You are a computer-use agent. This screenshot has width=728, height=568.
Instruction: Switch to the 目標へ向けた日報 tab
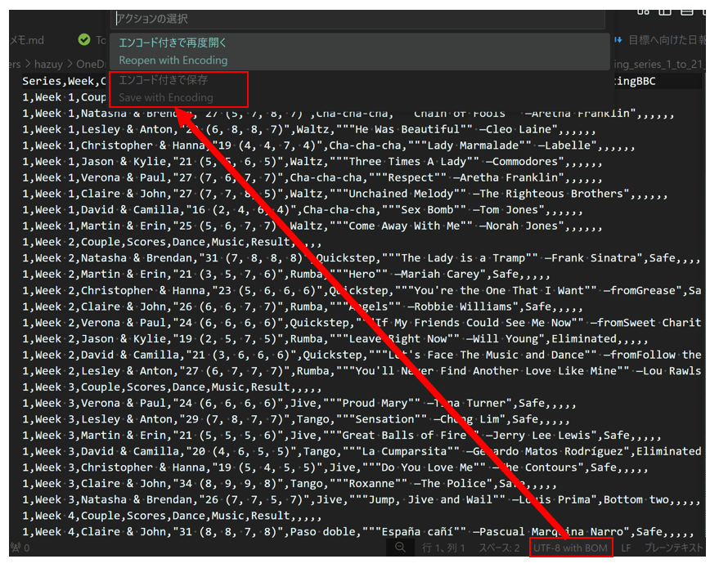tap(667, 40)
